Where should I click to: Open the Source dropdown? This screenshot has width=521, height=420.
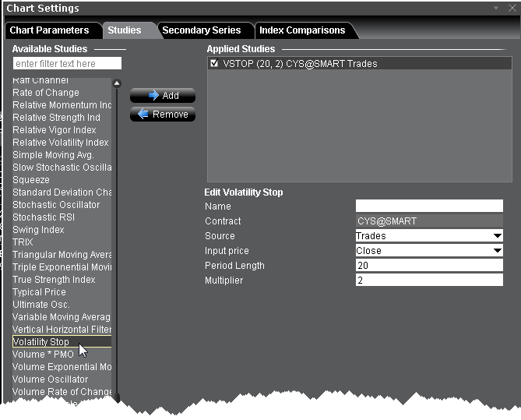tap(497, 236)
